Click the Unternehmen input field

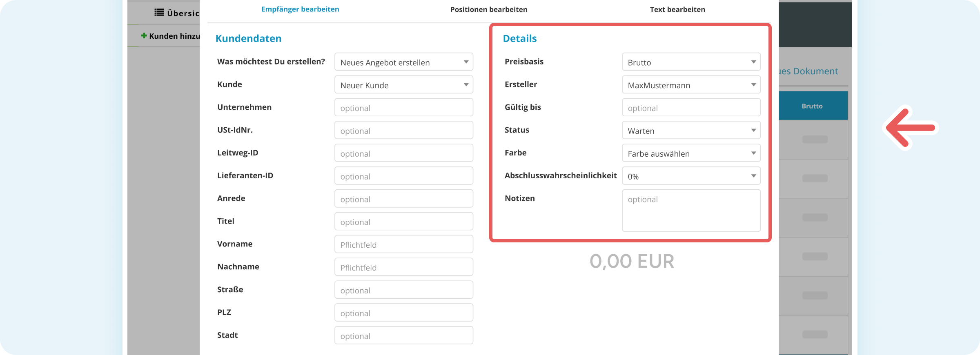pyautogui.click(x=403, y=108)
